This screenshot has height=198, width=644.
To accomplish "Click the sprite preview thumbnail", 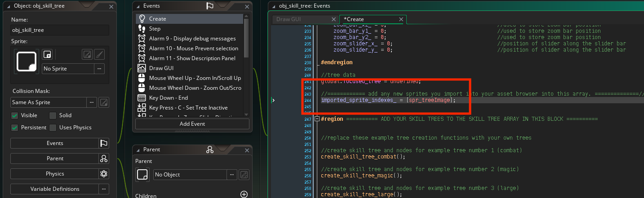I will point(27,62).
